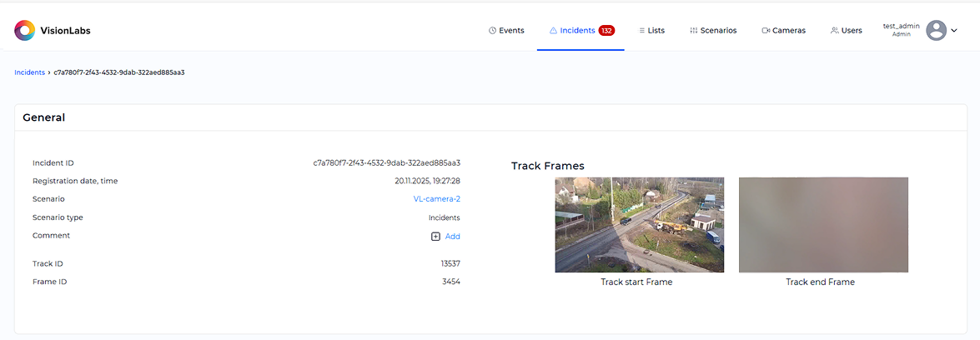Click the list icon beside Lists
The image size is (980, 340).
[x=641, y=31]
